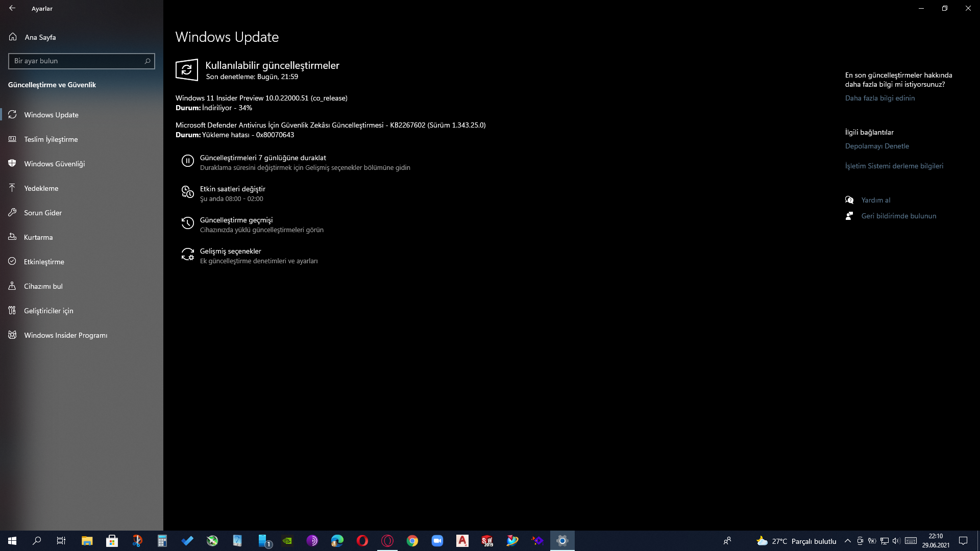
Task: Open Microsoft Edge from the taskbar
Action: point(337,541)
